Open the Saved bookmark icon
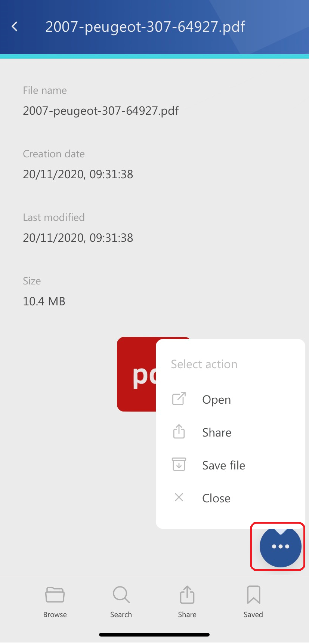309x644 pixels. click(253, 595)
